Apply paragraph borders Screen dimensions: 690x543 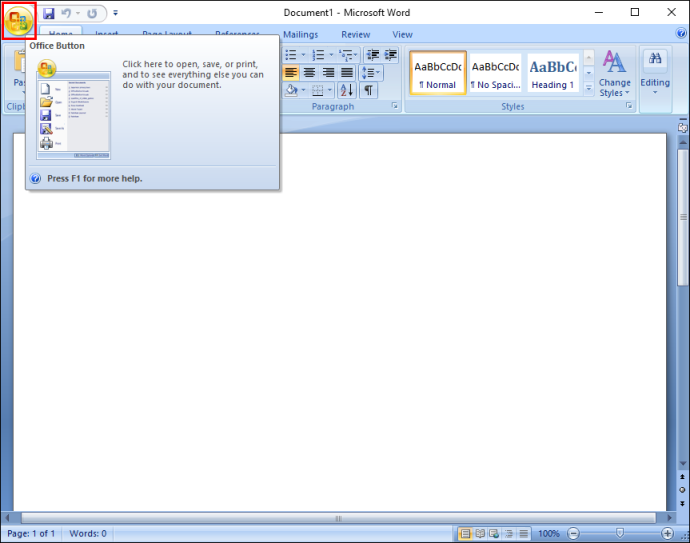tap(318, 91)
